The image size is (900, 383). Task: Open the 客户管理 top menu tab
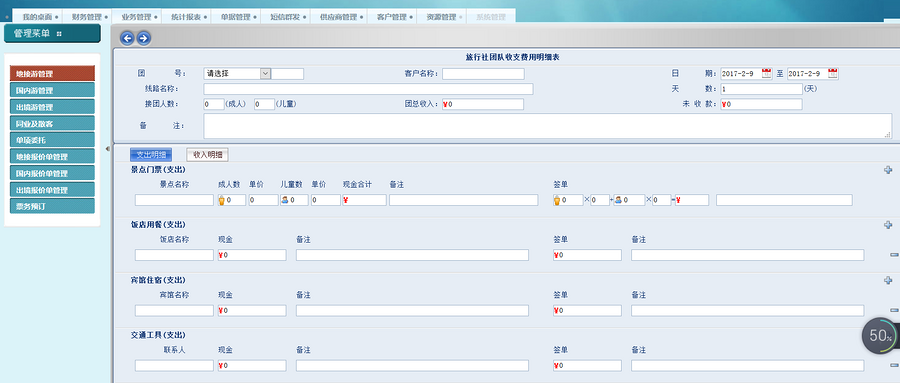392,17
